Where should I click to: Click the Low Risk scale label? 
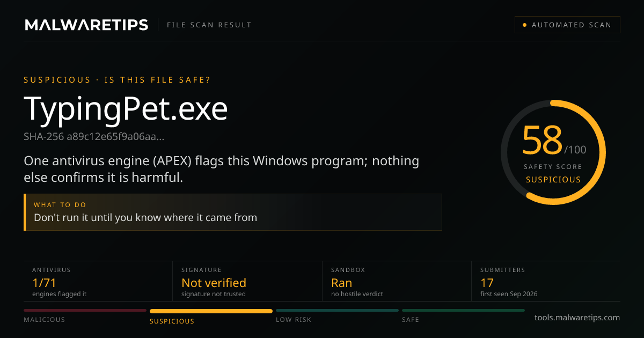[294, 320]
